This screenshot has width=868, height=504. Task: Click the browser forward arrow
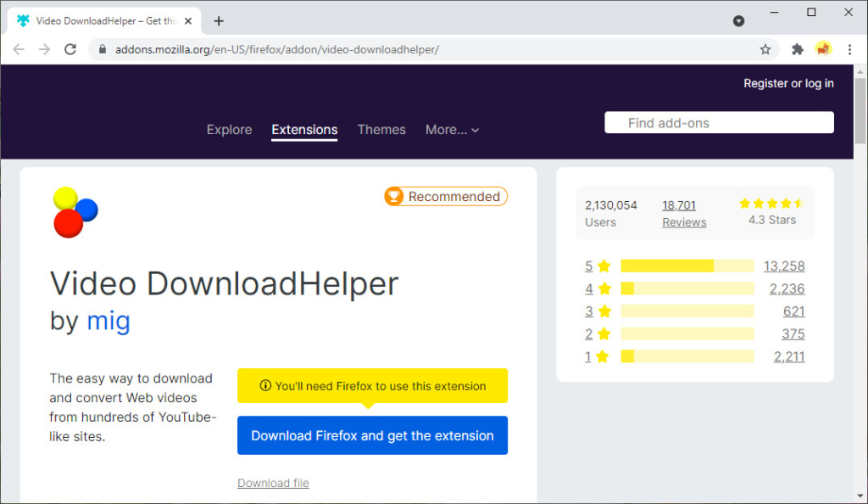click(44, 49)
